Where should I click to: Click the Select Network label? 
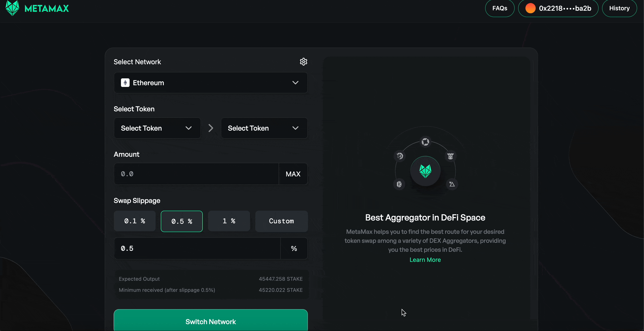pos(137,62)
